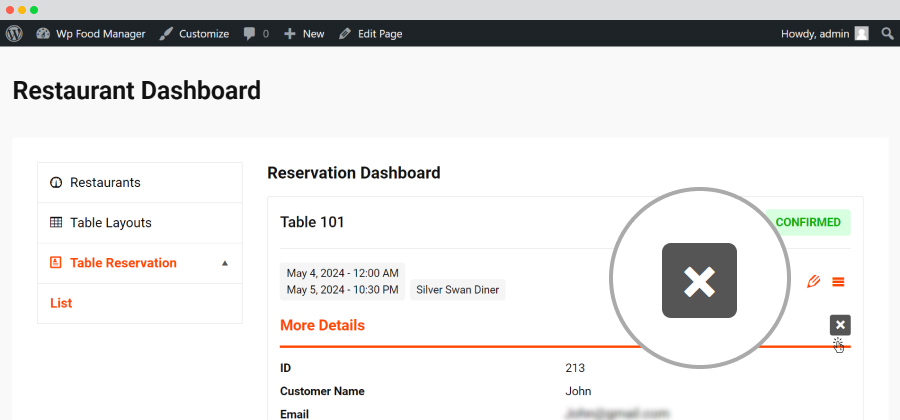Click the More Details heading
The height and width of the screenshot is (420, 900).
(322, 325)
